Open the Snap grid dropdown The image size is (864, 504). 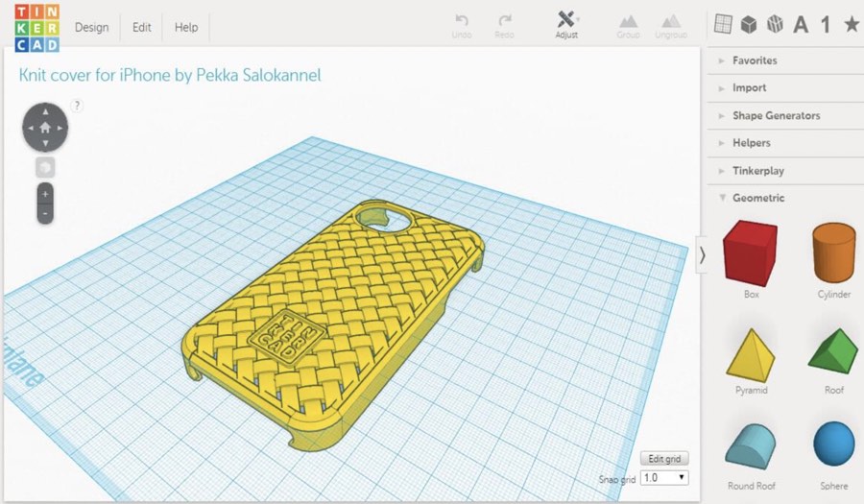[x=664, y=477]
